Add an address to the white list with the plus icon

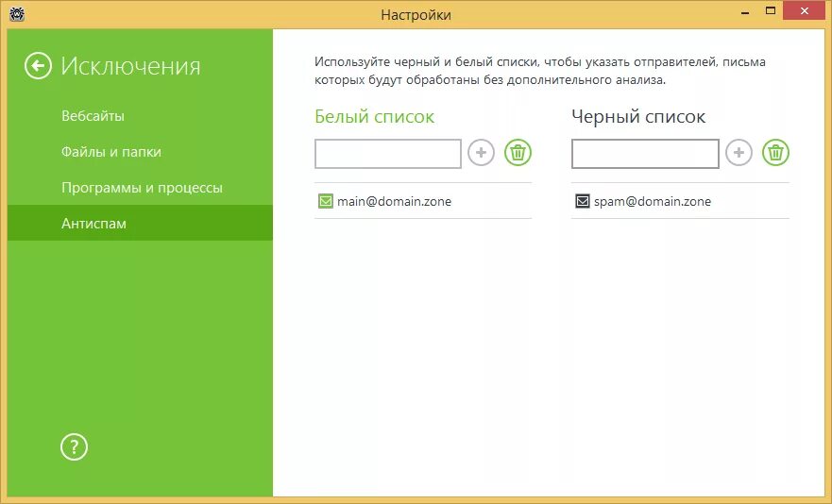481,153
